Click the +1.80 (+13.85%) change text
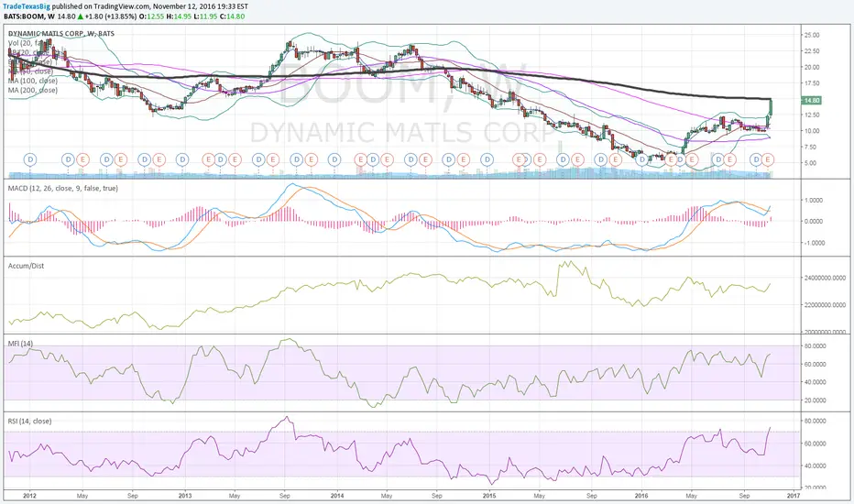Viewport: 854px width, 504px height. 111,16
